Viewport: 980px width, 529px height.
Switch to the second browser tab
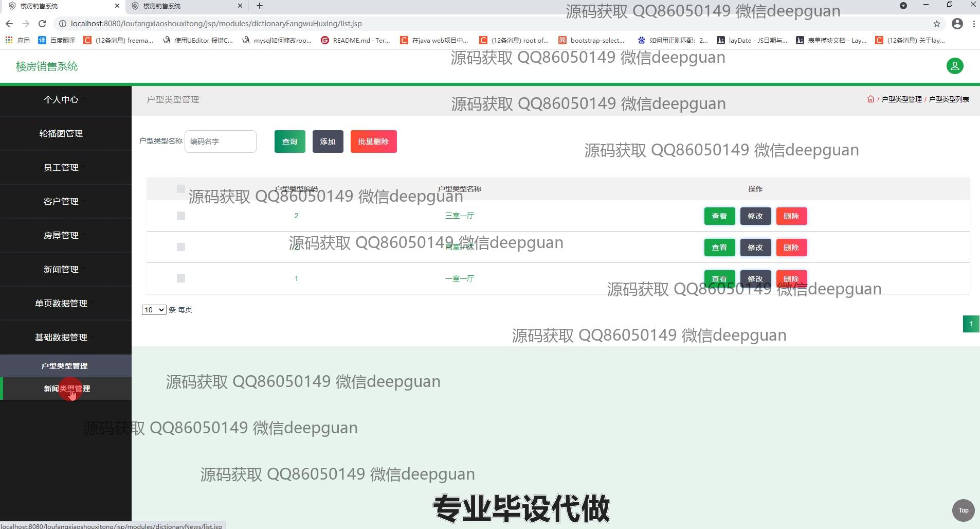[x=185, y=6]
